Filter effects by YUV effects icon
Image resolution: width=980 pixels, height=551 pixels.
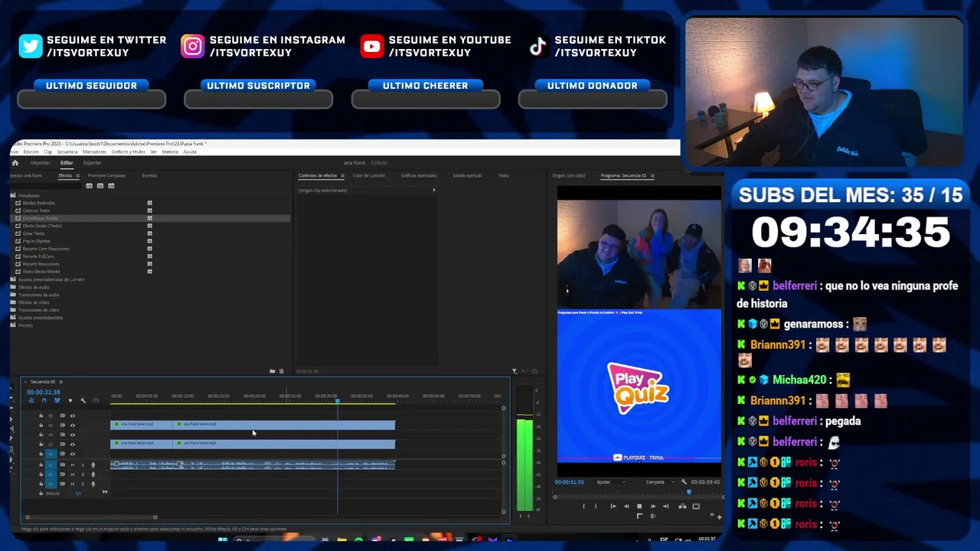pos(111,186)
